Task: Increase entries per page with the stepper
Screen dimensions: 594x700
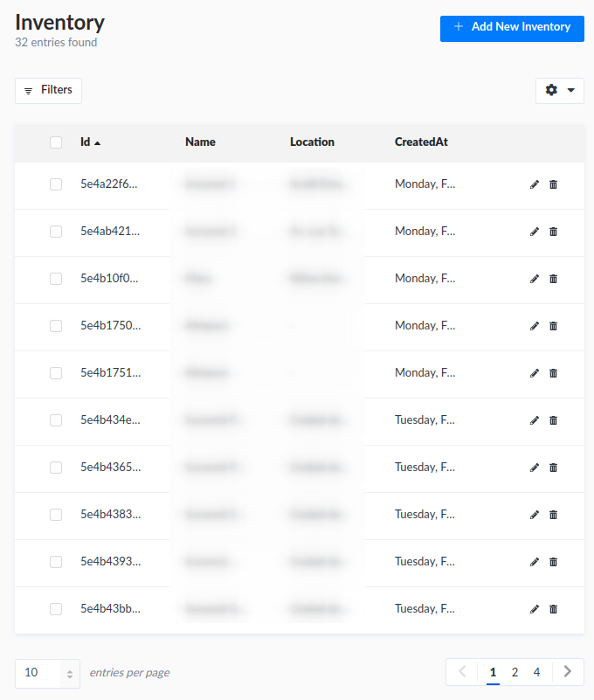Action: click(x=69, y=669)
